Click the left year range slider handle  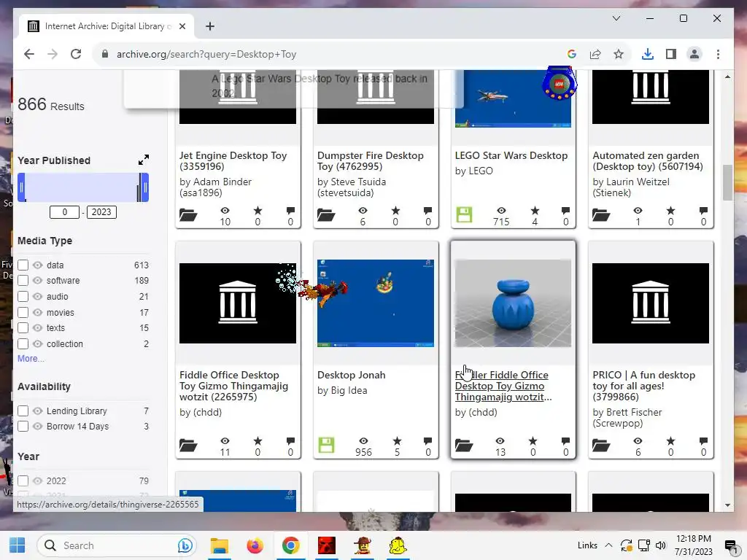click(21, 187)
